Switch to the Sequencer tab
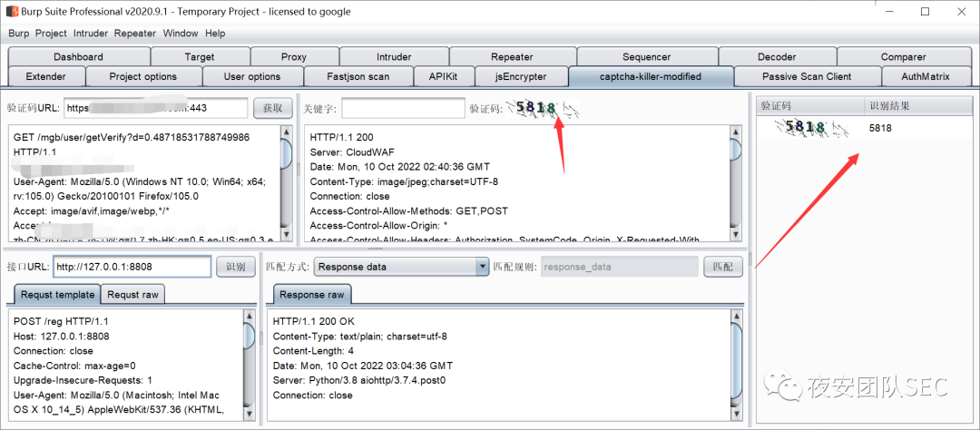980x430 pixels. tap(646, 56)
